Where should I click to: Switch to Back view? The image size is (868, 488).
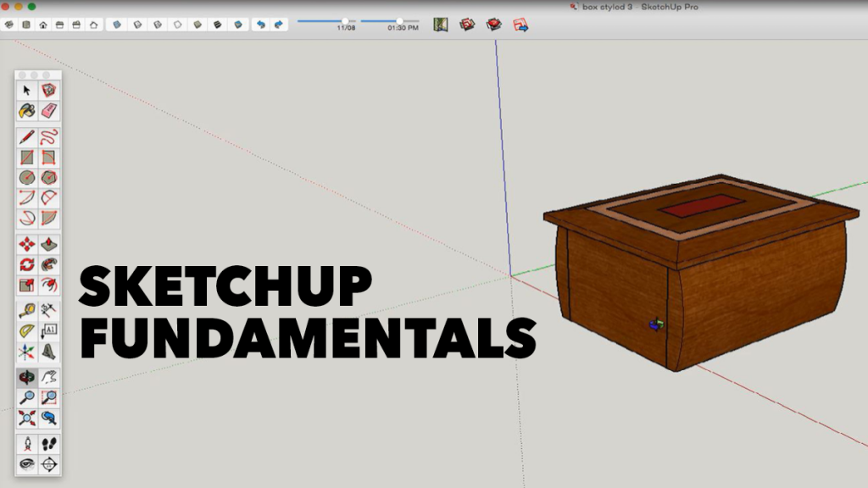point(76,25)
